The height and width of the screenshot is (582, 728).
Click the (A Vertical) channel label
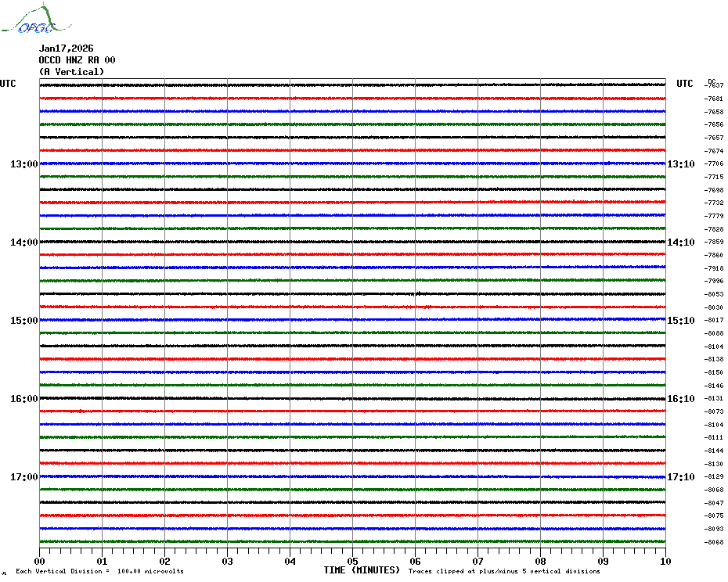pyautogui.click(x=71, y=72)
